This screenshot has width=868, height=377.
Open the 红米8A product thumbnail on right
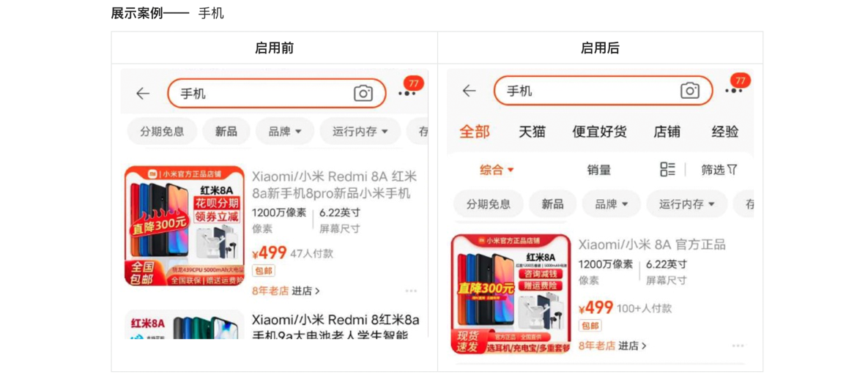(x=511, y=294)
